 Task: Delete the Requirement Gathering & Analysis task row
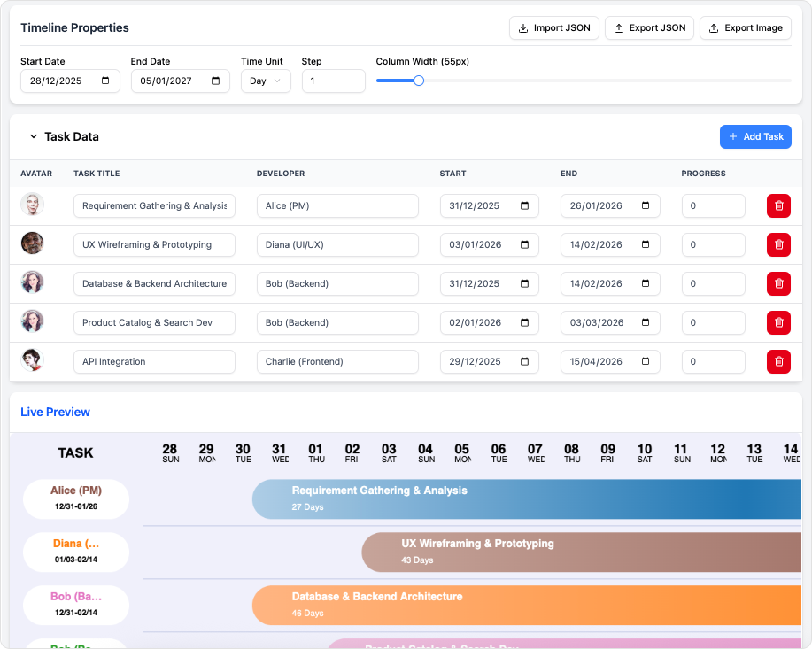778,206
